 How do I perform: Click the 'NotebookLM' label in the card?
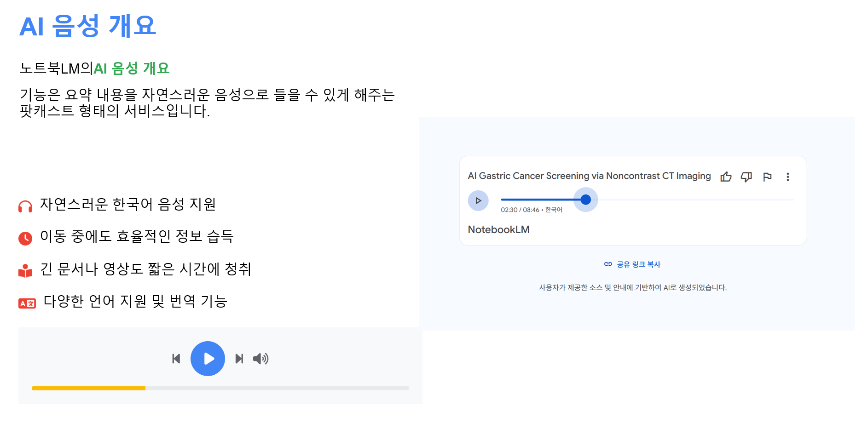[x=498, y=229]
